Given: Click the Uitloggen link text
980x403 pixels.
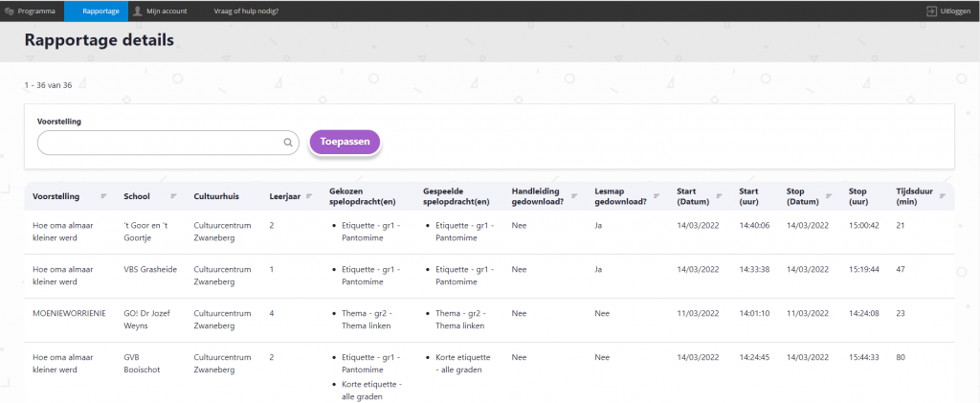Looking at the screenshot, I should pos(956,11).
